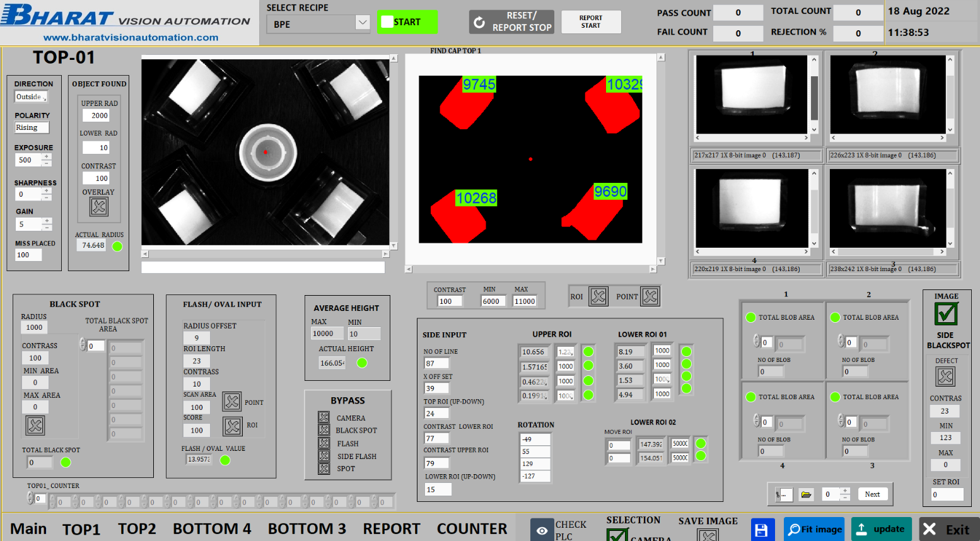Screen dimensions: 980x541
Task: Enable the Bypass Camera checkbox
Action: pos(324,417)
